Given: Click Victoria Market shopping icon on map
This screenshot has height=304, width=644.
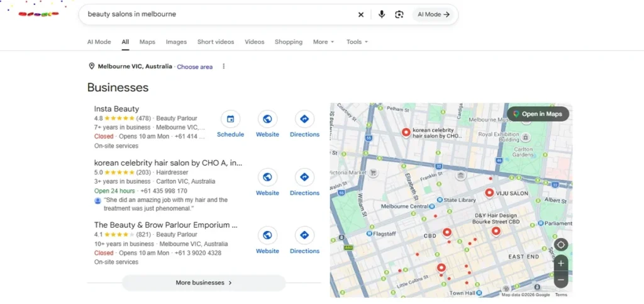Looking at the screenshot, I should 374,172.
